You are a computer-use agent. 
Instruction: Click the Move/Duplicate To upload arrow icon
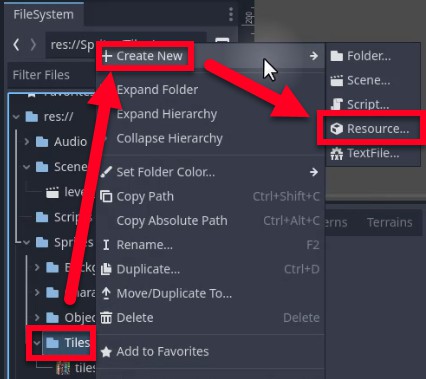pos(106,293)
